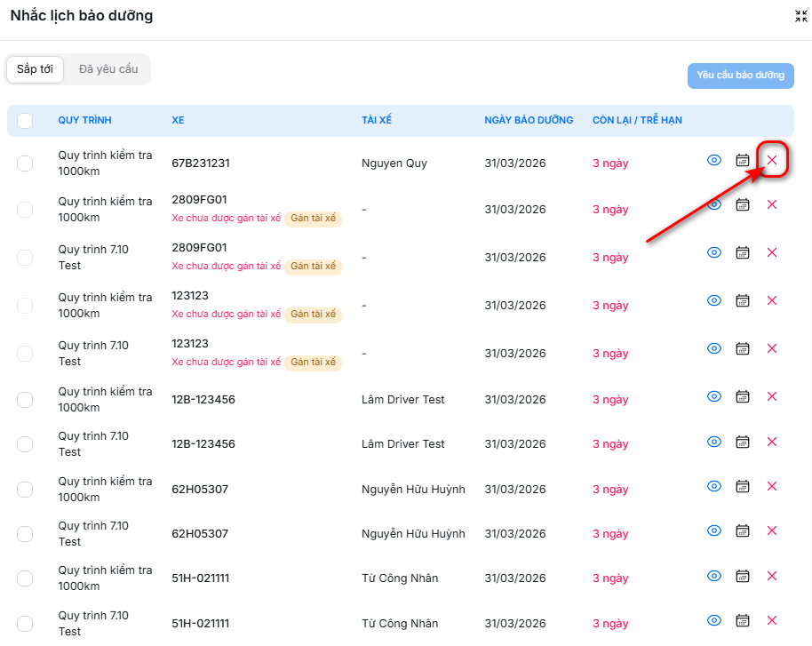
Task: Click eye icon for 12B-123456 Quy trình kiểm tra 1000km
Action: 713,396
